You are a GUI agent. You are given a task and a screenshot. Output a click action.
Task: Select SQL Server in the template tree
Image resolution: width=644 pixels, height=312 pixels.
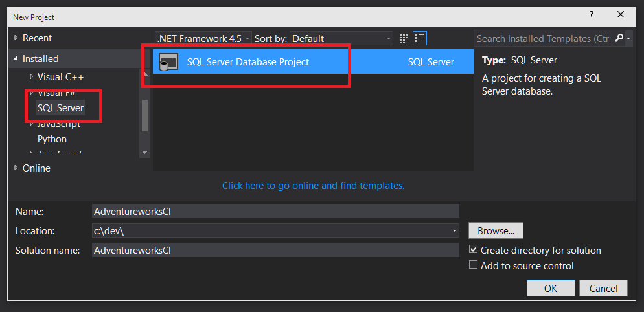coord(60,107)
